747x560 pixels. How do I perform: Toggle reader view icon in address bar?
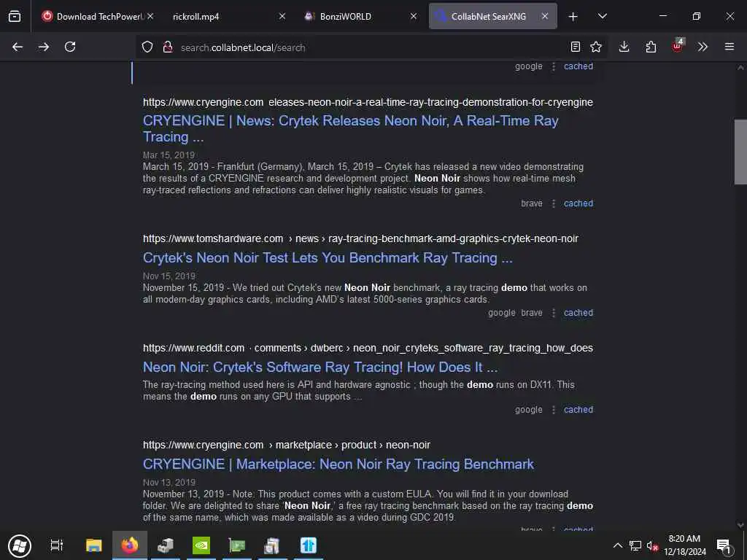(576, 47)
